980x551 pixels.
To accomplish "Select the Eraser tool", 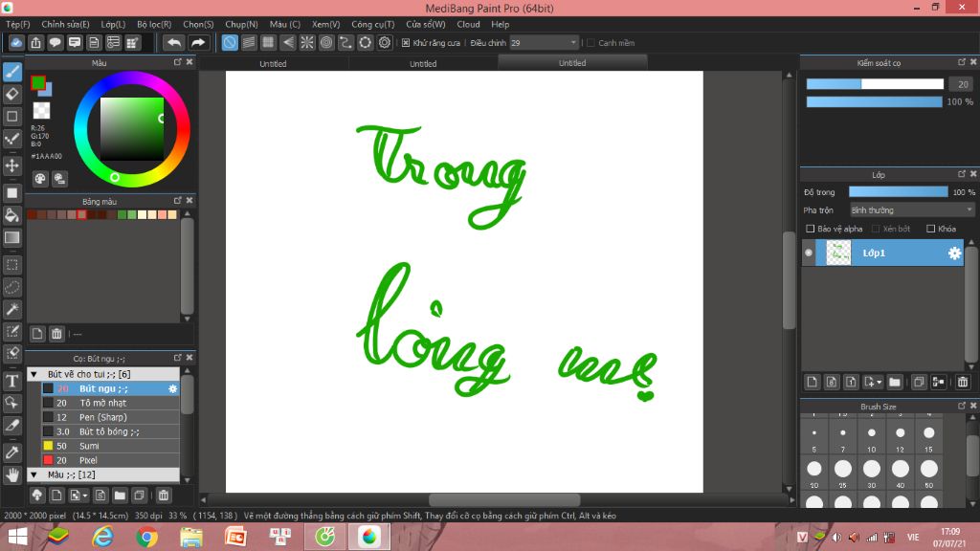I will 11,95.
